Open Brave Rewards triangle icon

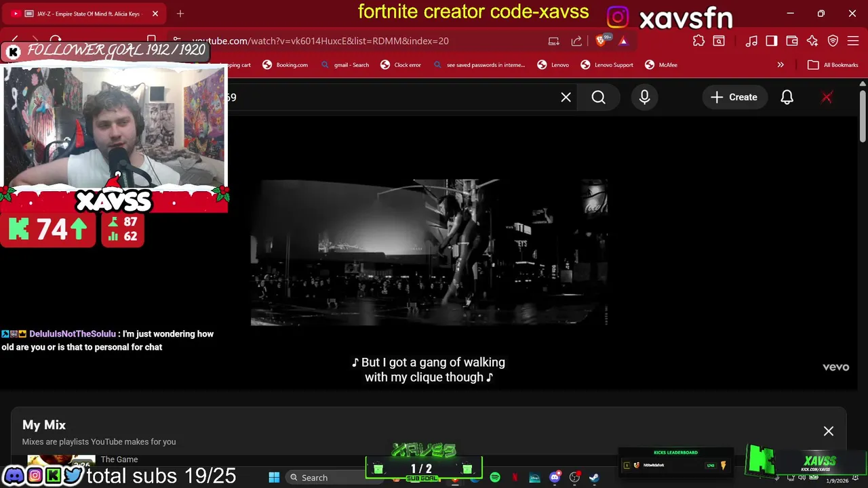click(623, 41)
